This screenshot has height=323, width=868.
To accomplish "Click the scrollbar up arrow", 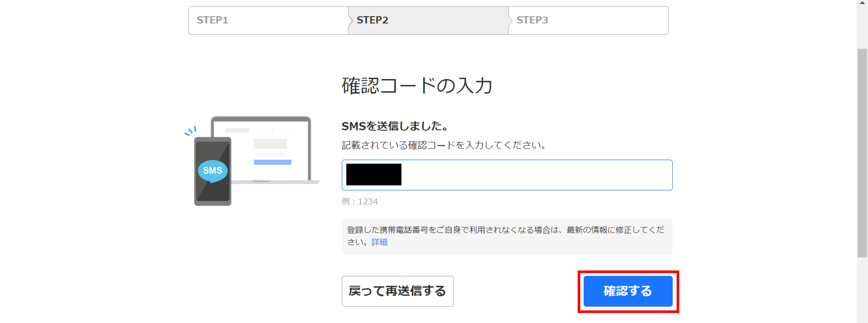I will click(862, 3).
